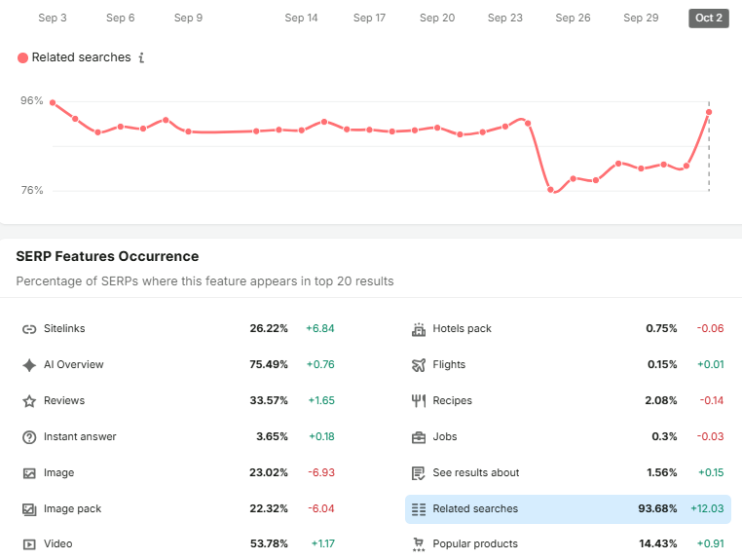Click the 53.78% Video value
This screenshot has width=742, height=560.
[269, 543]
